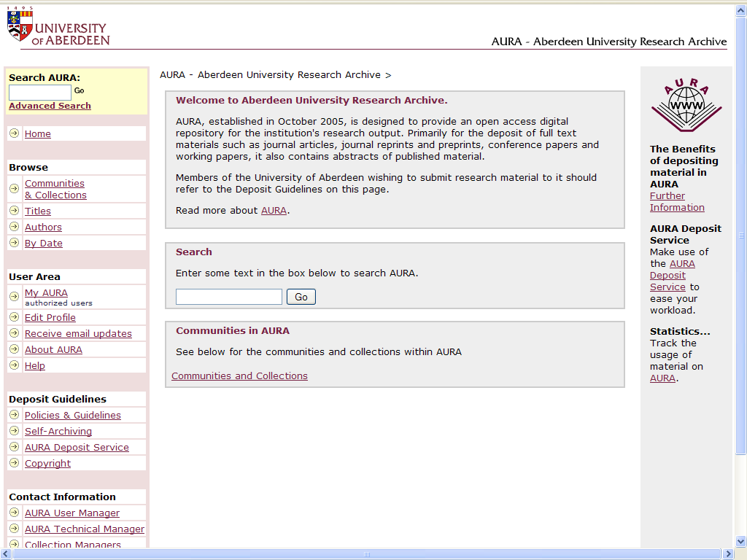Open the Help link
Screen dimensions: 747x560
coord(35,366)
